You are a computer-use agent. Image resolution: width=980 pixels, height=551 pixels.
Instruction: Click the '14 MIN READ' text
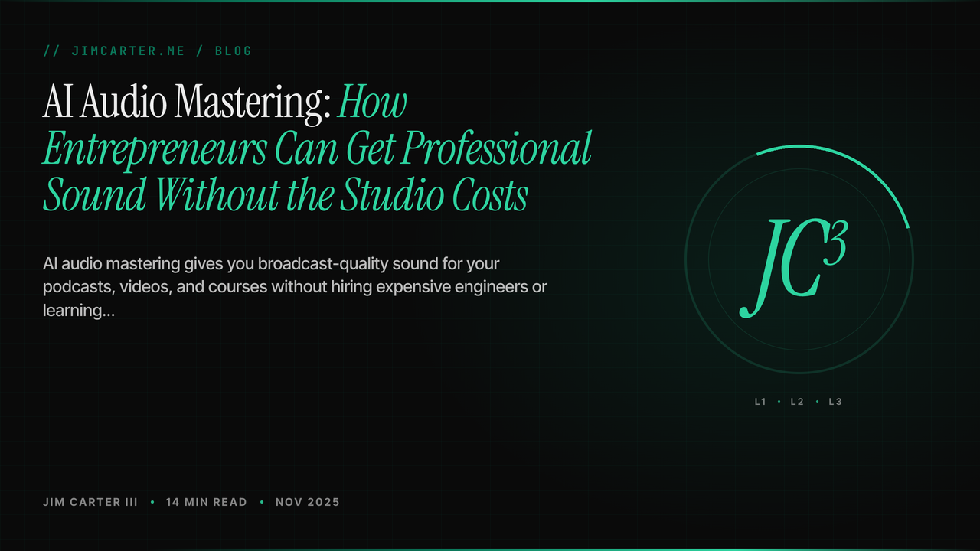(x=207, y=502)
